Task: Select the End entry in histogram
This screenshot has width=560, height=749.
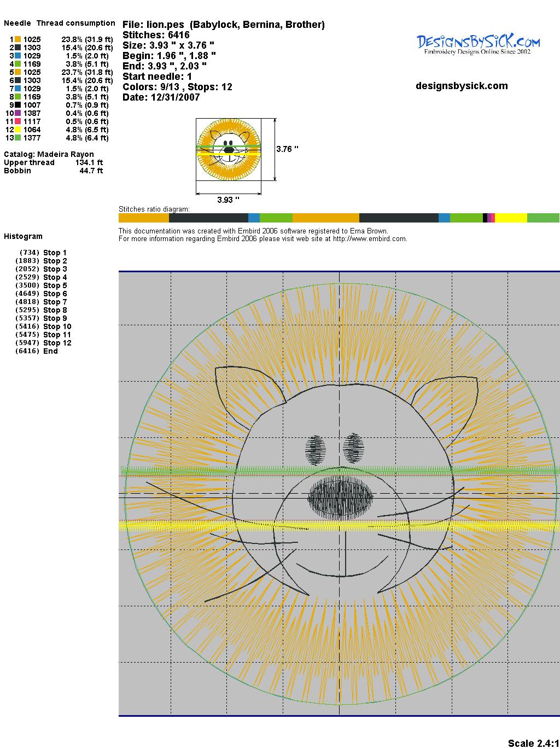Action: click(50, 351)
